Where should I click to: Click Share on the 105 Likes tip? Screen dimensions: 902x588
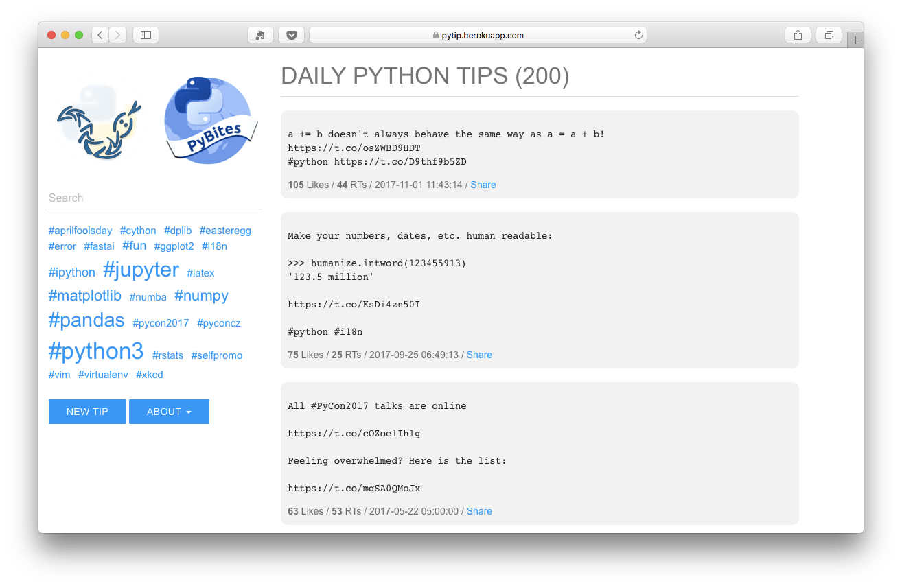483,185
